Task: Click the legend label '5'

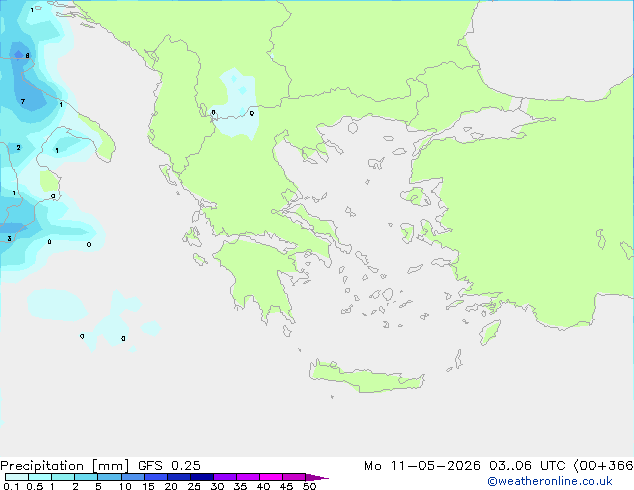Action: [98, 486]
